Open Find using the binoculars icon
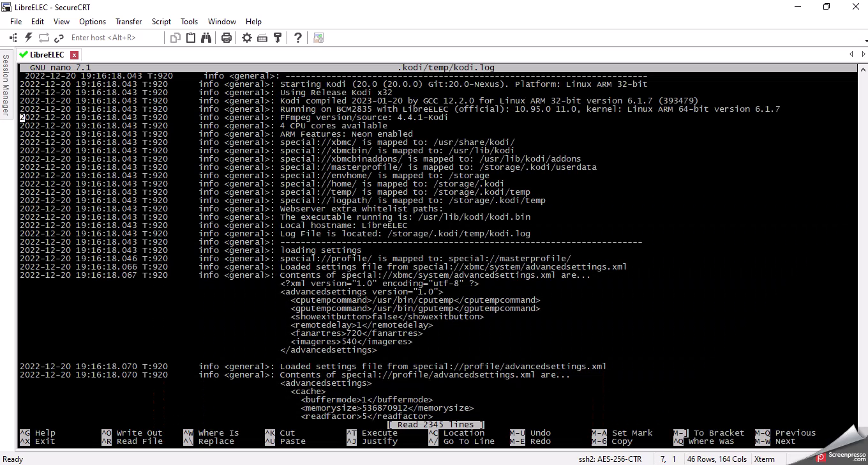 pyautogui.click(x=206, y=38)
